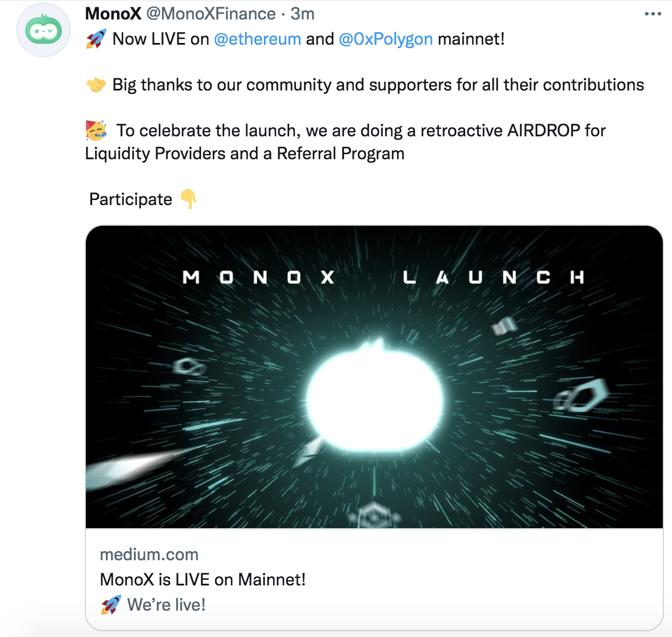The height and width of the screenshot is (637, 672).
Task: Visit the @ethereum mention
Action: coord(257,39)
